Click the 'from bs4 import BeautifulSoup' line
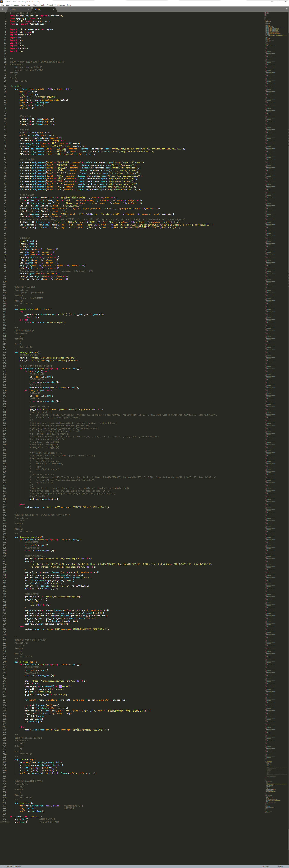Image resolution: width=289 pixels, height=868 pixels. coord(28,24)
